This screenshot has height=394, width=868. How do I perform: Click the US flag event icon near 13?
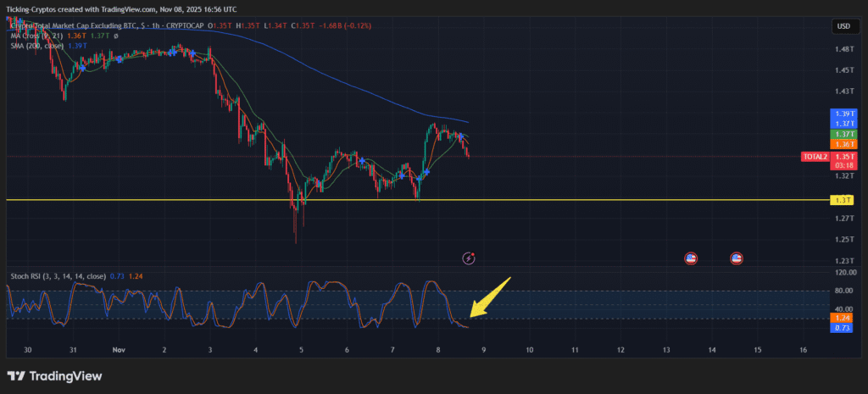pos(691,257)
